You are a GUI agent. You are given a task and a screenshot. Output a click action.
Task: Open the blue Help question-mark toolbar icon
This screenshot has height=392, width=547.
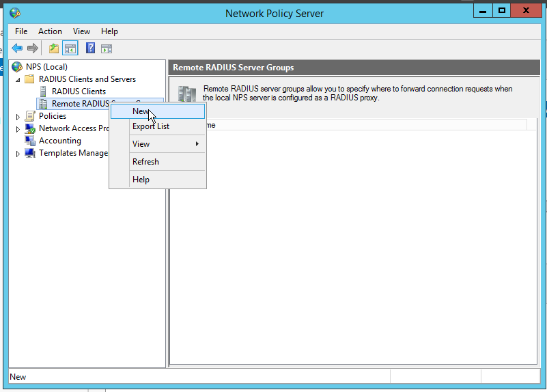(90, 48)
